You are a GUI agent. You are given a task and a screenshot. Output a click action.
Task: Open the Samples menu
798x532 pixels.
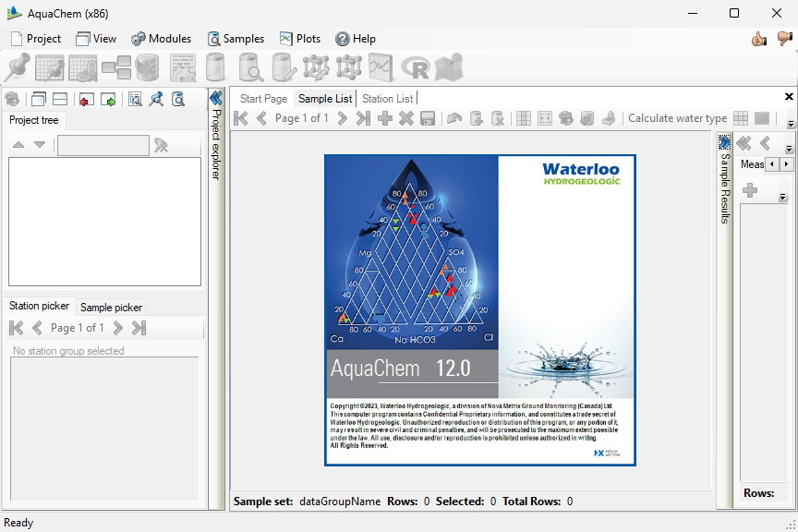point(236,39)
